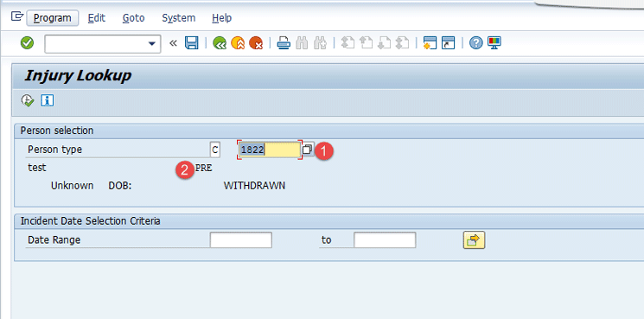Click the test name text
The width and height of the screenshot is (644, 319).
(37, 168)
